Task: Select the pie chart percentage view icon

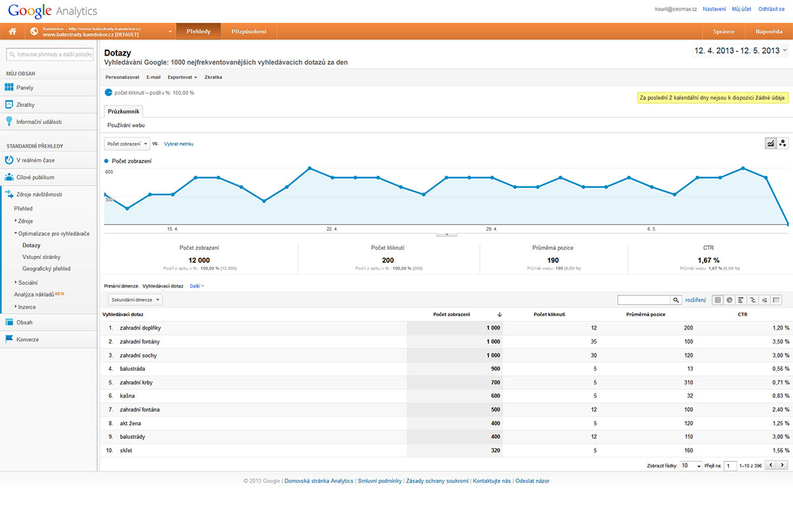Action: point(730,300)
